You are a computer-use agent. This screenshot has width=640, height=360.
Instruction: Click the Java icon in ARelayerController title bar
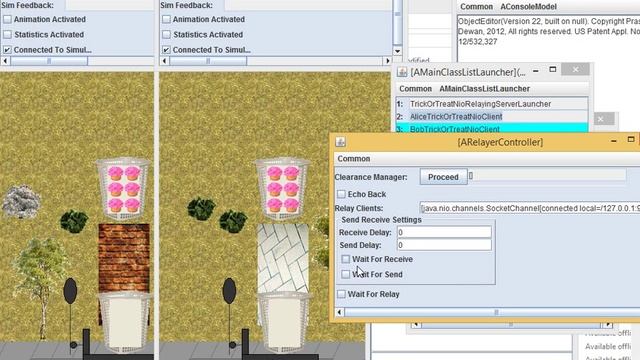tap(340, 142)
